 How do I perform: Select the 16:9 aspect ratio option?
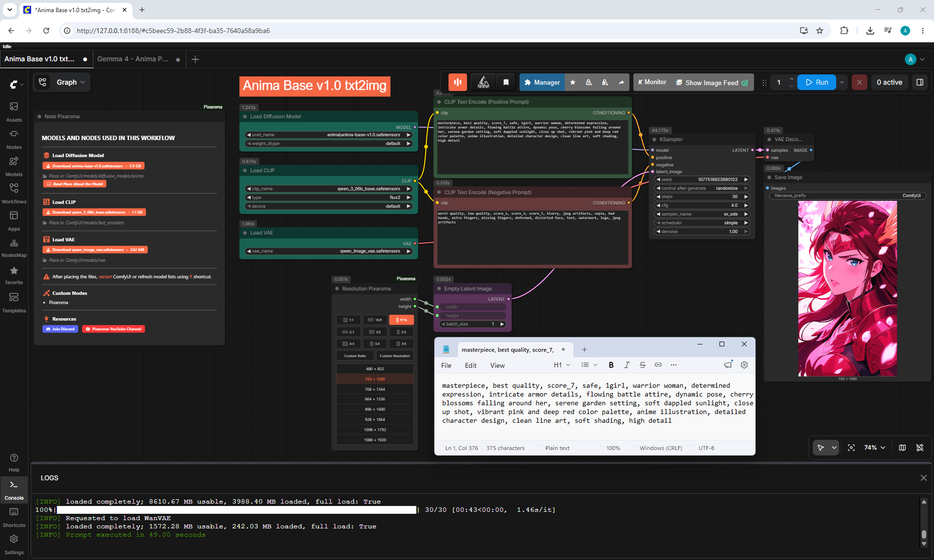tap(375, 320)
